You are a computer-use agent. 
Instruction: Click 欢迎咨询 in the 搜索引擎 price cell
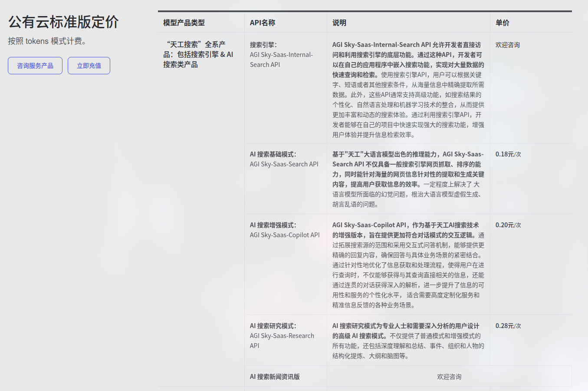point(508,45)
